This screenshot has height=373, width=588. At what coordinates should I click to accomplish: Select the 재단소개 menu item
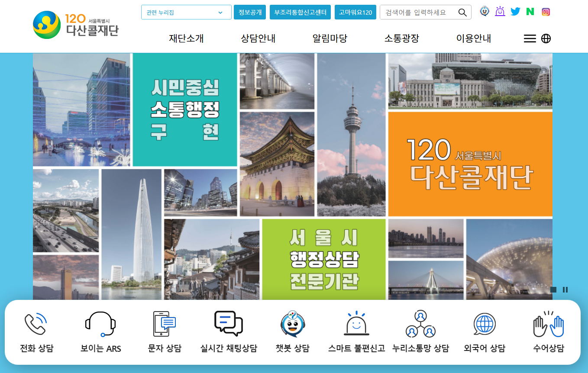[x=185, y=38]
